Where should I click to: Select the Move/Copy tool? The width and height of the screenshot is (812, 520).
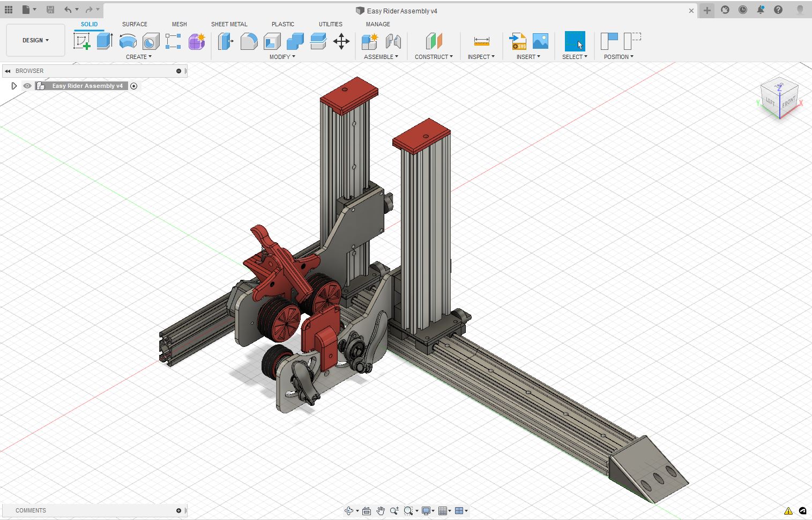341,41
